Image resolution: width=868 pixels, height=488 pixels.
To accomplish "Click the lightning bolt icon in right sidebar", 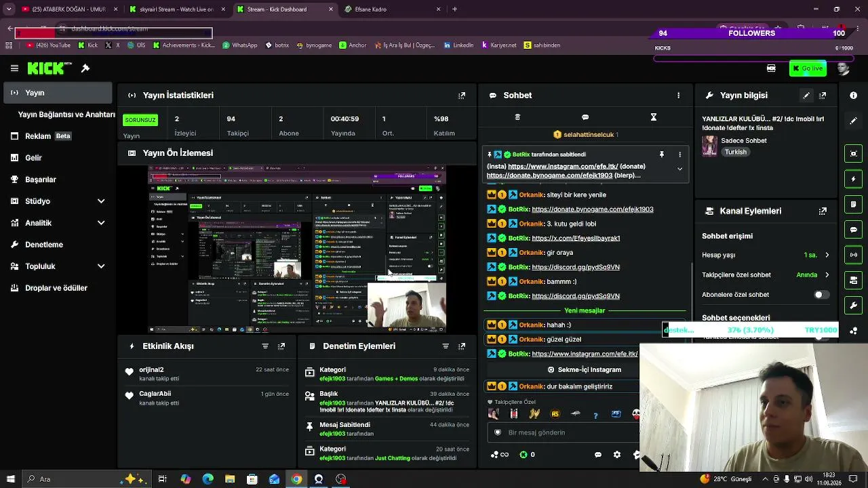I will tap(854, 179).
